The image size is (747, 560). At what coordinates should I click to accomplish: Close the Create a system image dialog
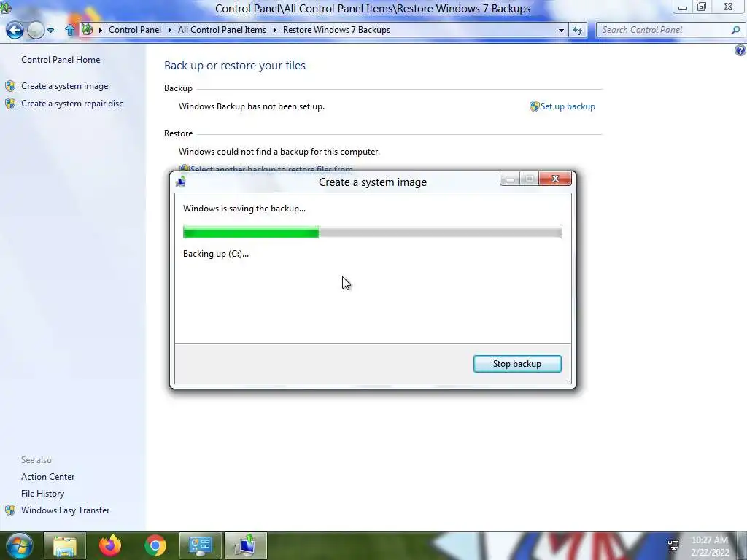555,179
